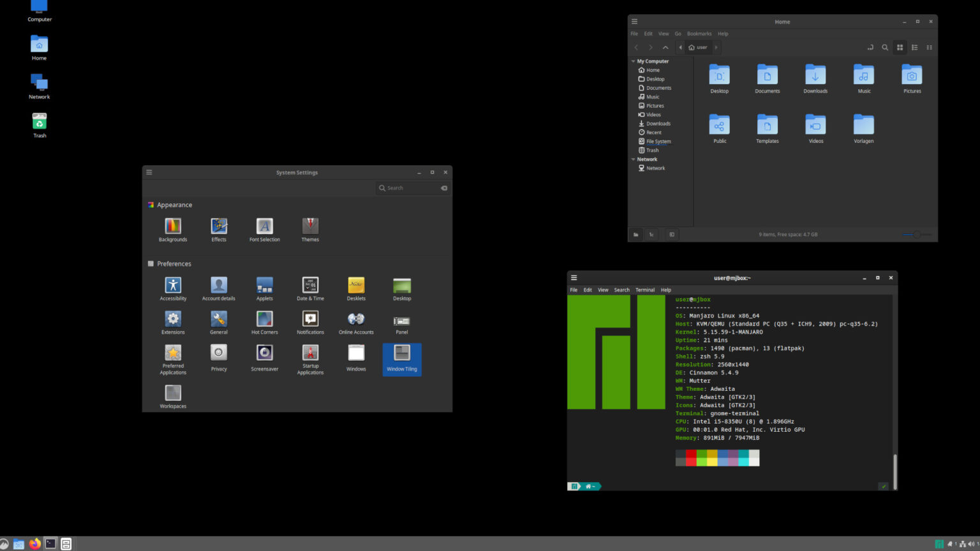Open the Terminal menu in the terminal window

click(x=644, y=290)
